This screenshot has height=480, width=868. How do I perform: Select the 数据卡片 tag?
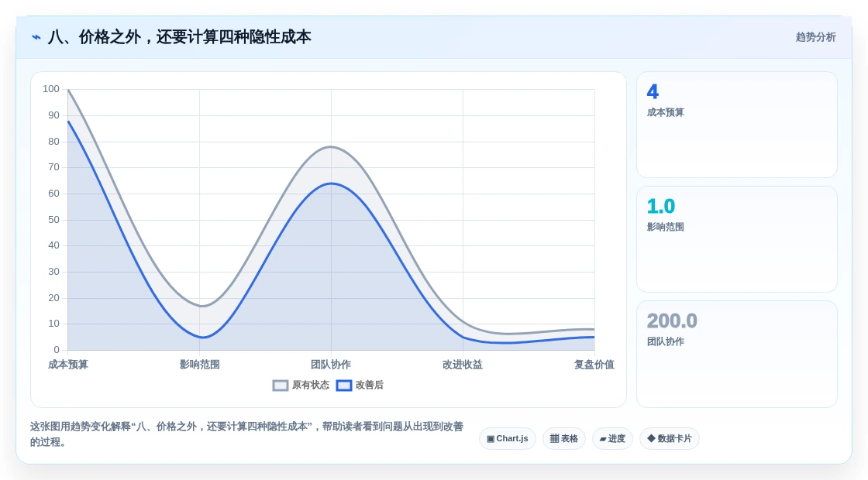click(x=670, y=438)
